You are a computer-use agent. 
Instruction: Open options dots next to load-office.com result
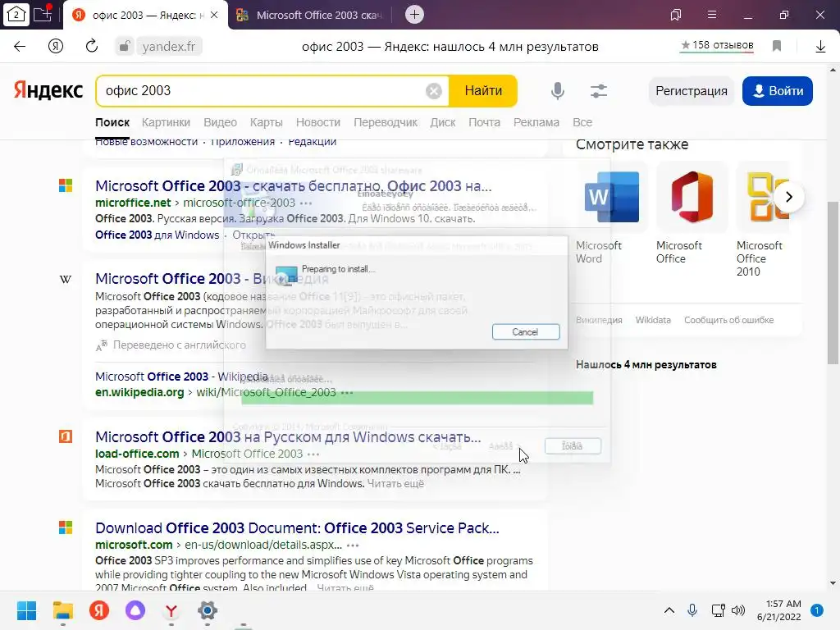[x=313, y=454]
